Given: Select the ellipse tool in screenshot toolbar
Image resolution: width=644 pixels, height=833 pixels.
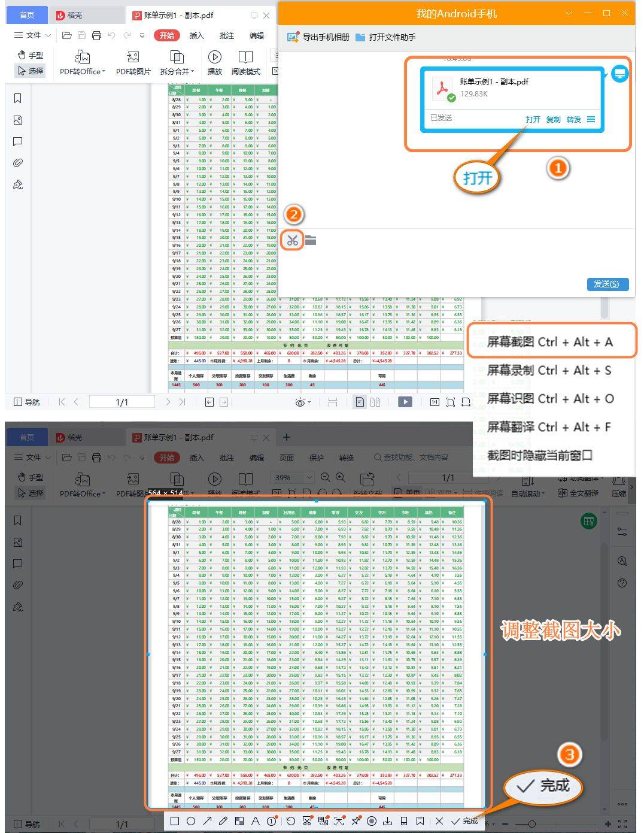Looking at the screenshot, I should 191,821.
